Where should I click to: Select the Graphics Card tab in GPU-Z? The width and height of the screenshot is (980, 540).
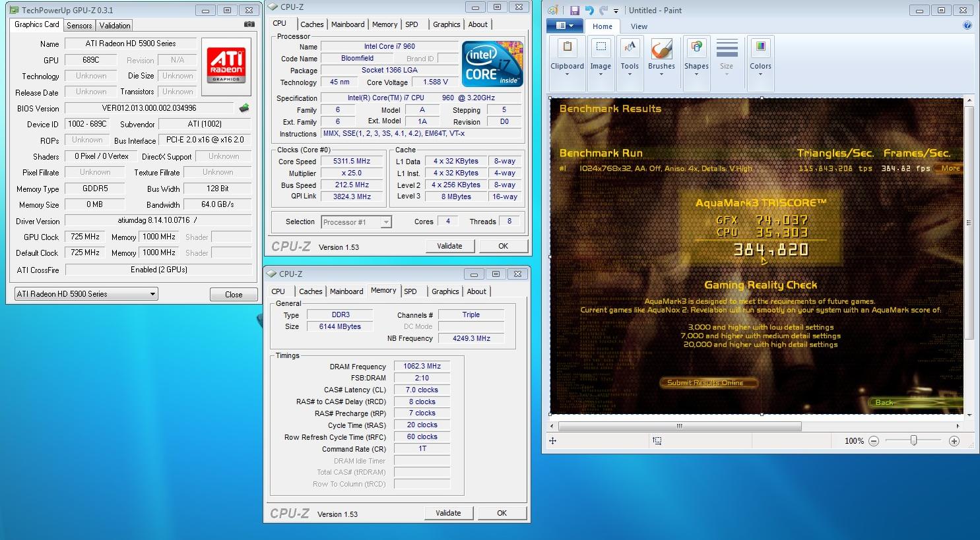[x=37, y=24]
